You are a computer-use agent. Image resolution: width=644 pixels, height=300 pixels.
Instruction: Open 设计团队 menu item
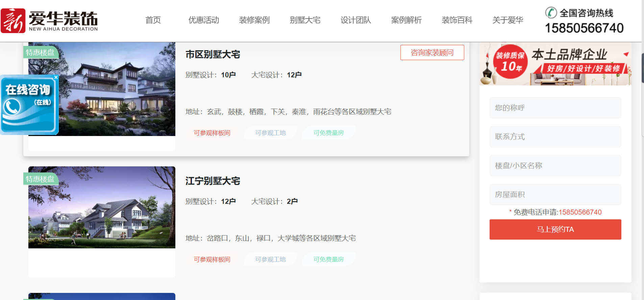pyautogui.click(x=356, y=20)
